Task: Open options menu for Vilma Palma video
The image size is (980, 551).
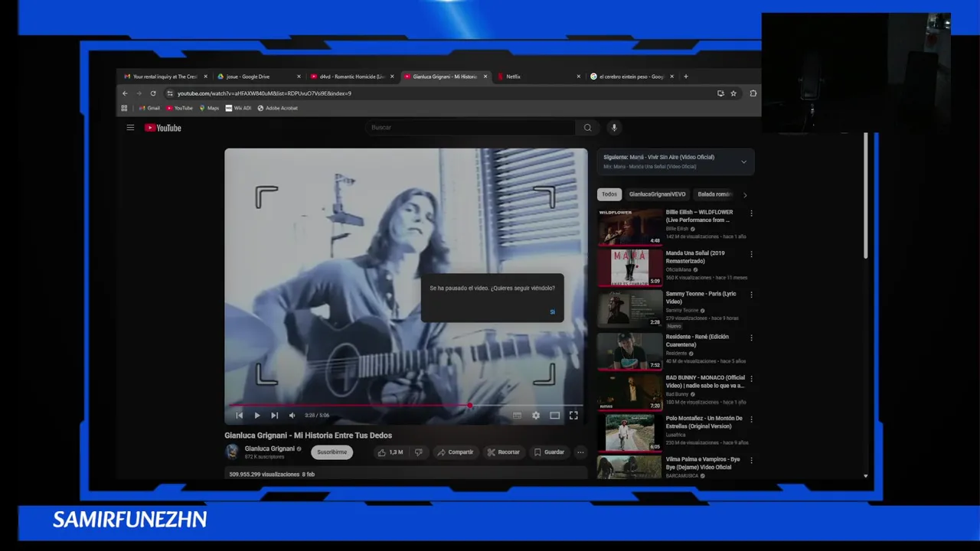Action: point(751,460)
